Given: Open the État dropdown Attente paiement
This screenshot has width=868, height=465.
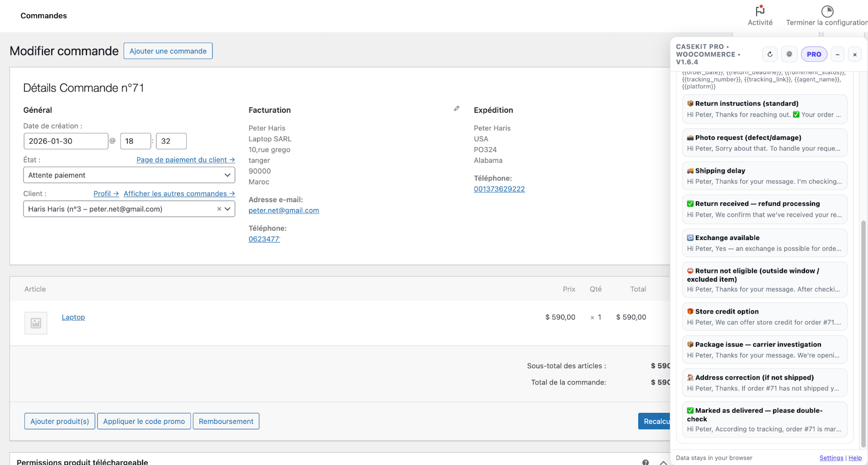Looking at the screenshot, I should pos(129,175).
